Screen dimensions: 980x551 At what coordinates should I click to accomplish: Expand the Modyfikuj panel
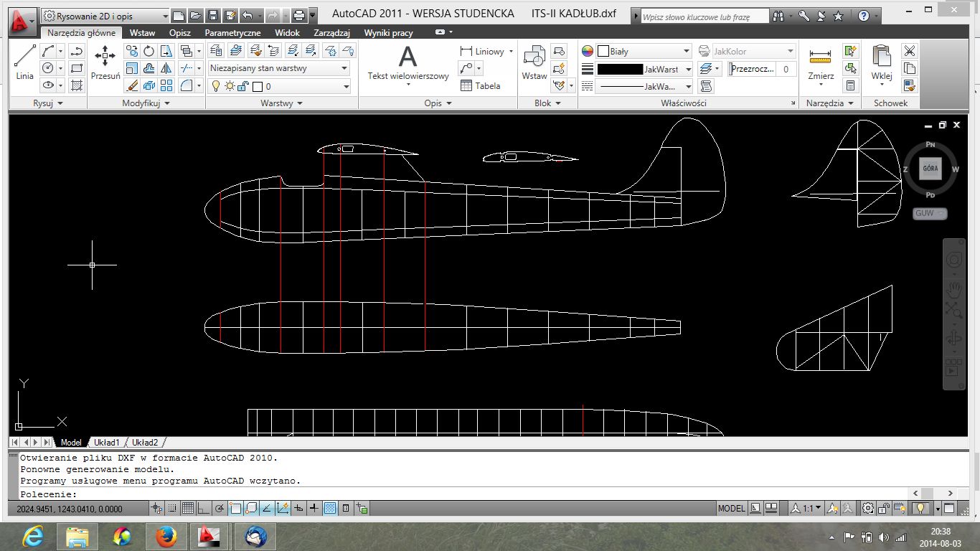point(146,103)
